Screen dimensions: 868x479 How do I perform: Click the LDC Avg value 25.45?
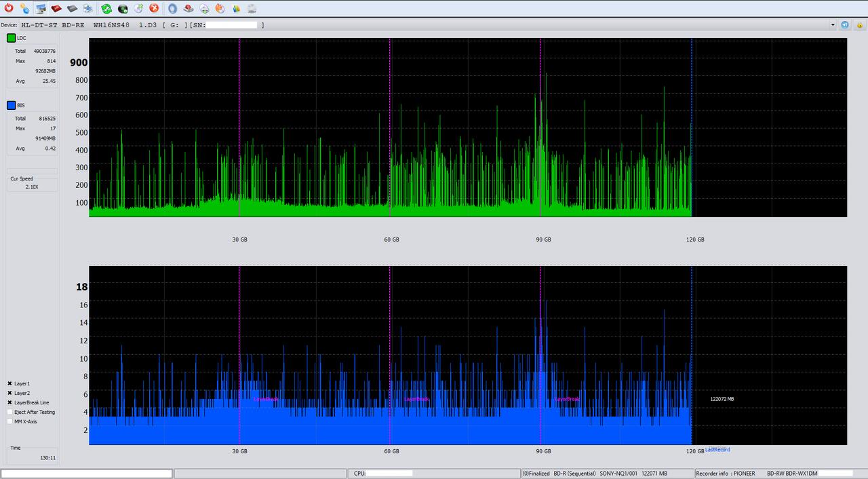[49, 81]
